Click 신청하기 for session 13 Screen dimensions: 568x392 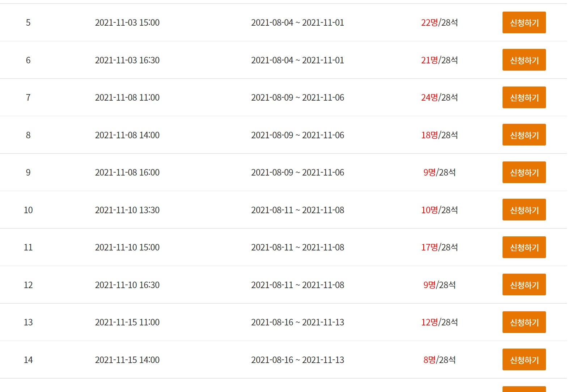click(524, 322)
